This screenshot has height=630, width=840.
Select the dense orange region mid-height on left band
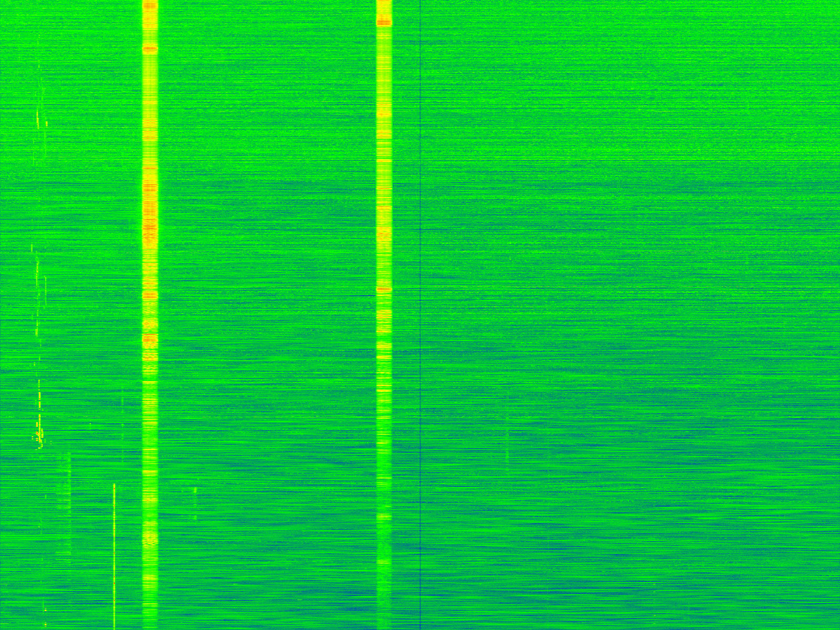click(150, 220)
